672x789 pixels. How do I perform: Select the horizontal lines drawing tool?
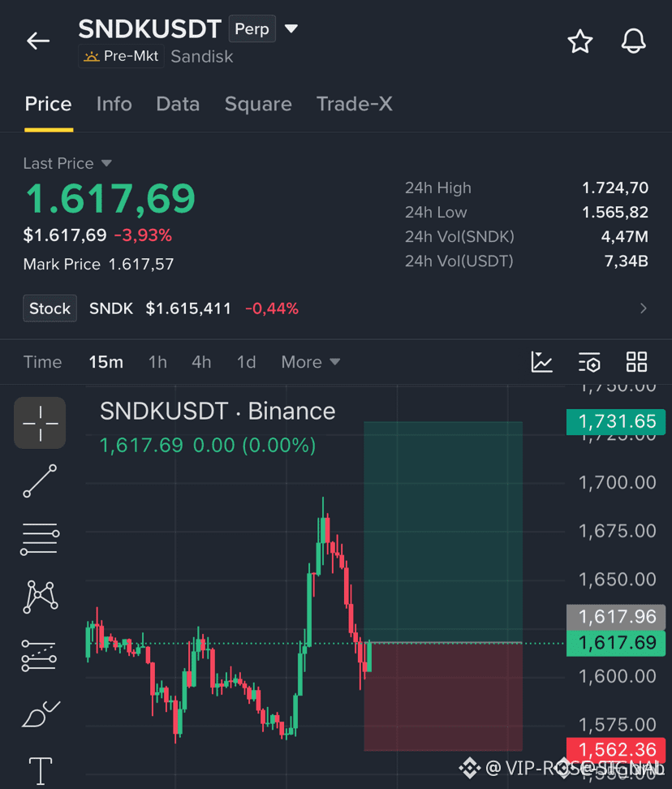pos(40,539)
